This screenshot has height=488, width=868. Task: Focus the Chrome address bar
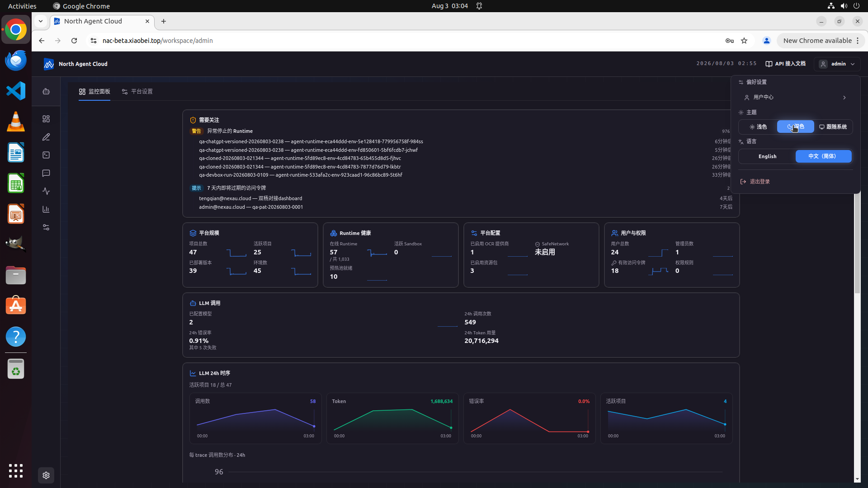407,41
